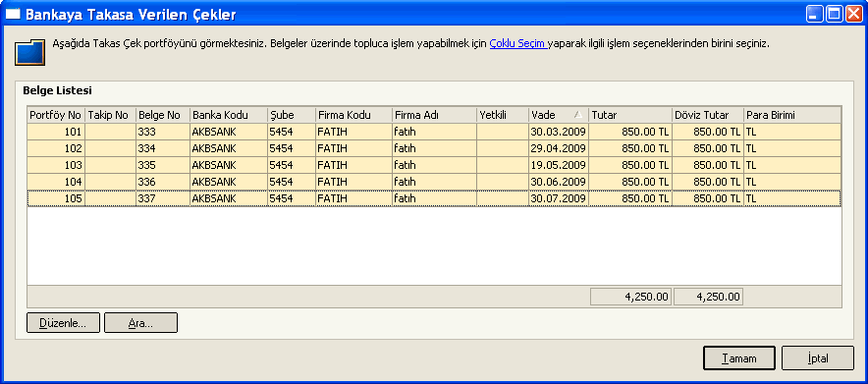This screenshot has height=384, width=868.
Task: Sort by the Belge No column header
Action: pyautogui.click(x=163, y=115)
